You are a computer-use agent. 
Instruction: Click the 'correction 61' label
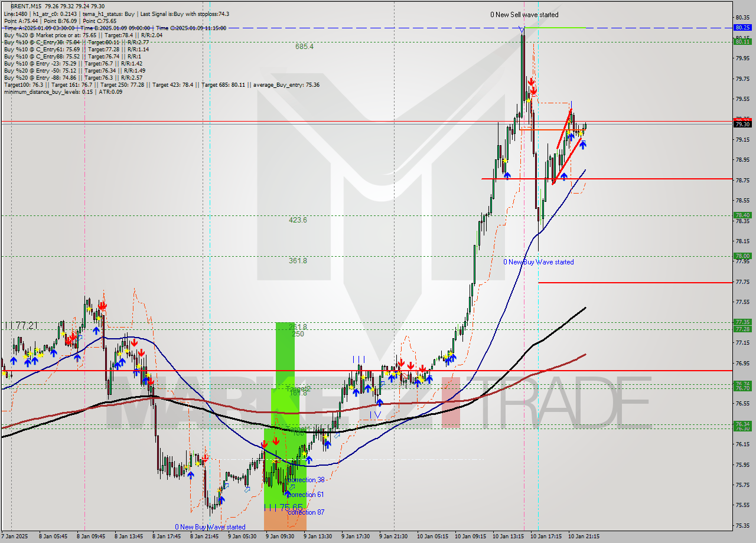click(306, 495)
